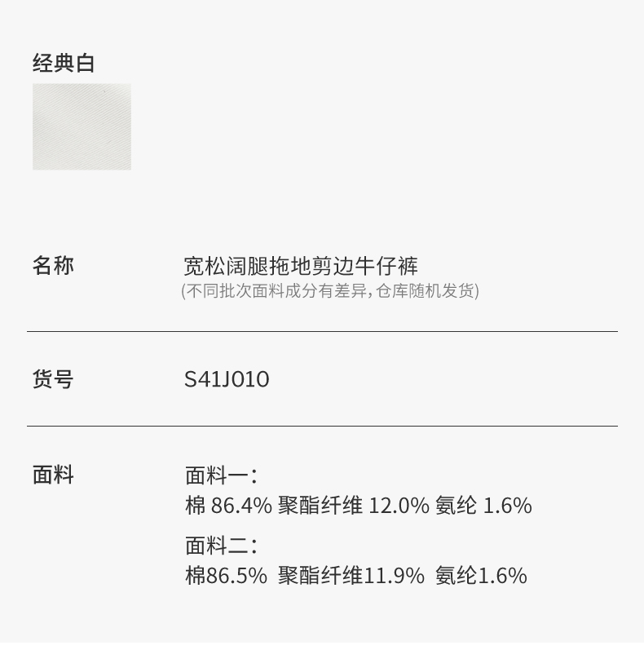
Task: Select the item number S41J010
Action: tap(227, 379)
